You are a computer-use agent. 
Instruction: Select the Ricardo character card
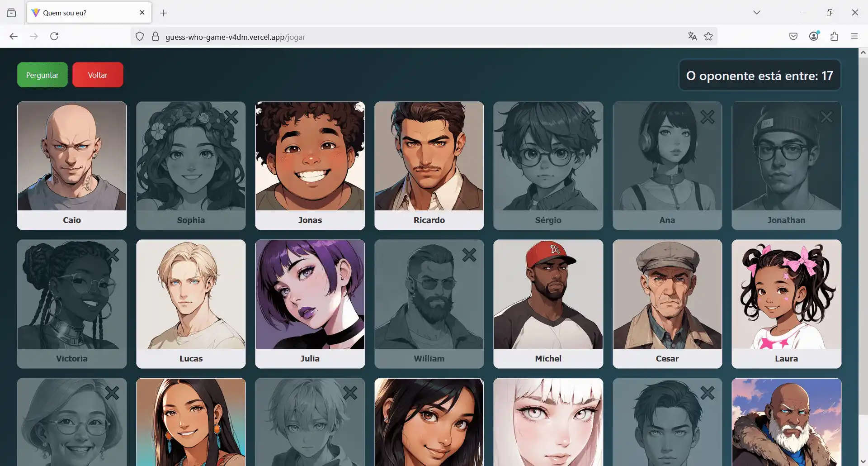[x=429, y=166]
